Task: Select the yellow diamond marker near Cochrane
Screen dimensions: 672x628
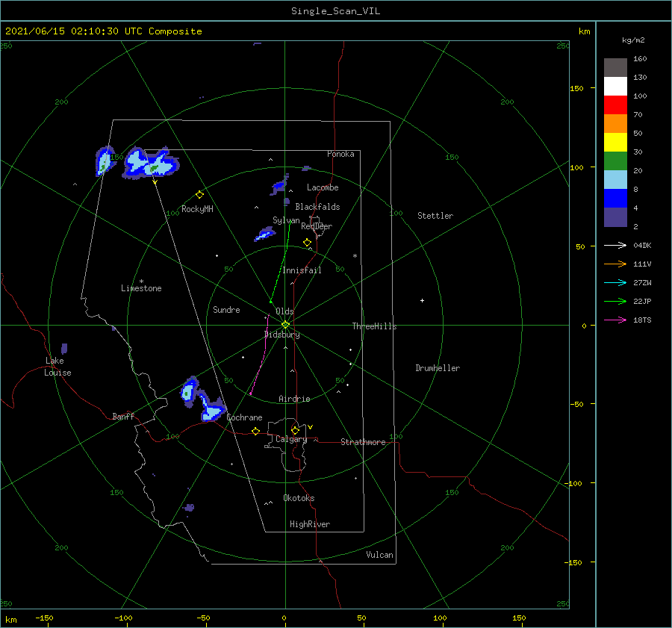Action: click(256, 431)
